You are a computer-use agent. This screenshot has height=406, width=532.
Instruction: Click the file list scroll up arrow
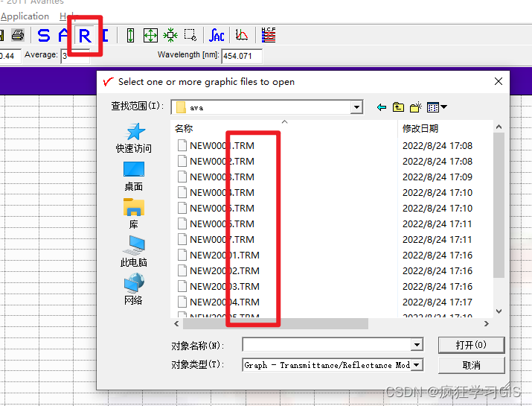pos(499,127)
